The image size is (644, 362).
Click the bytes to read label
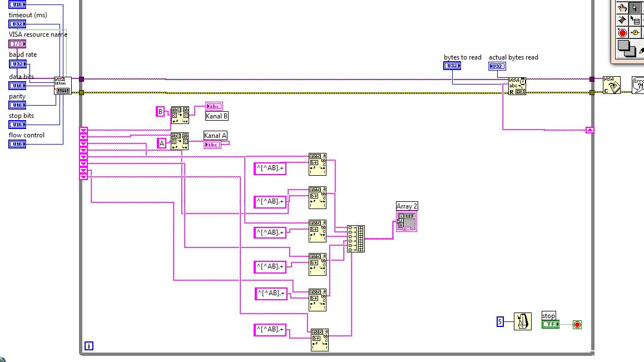tap(463, 57)
